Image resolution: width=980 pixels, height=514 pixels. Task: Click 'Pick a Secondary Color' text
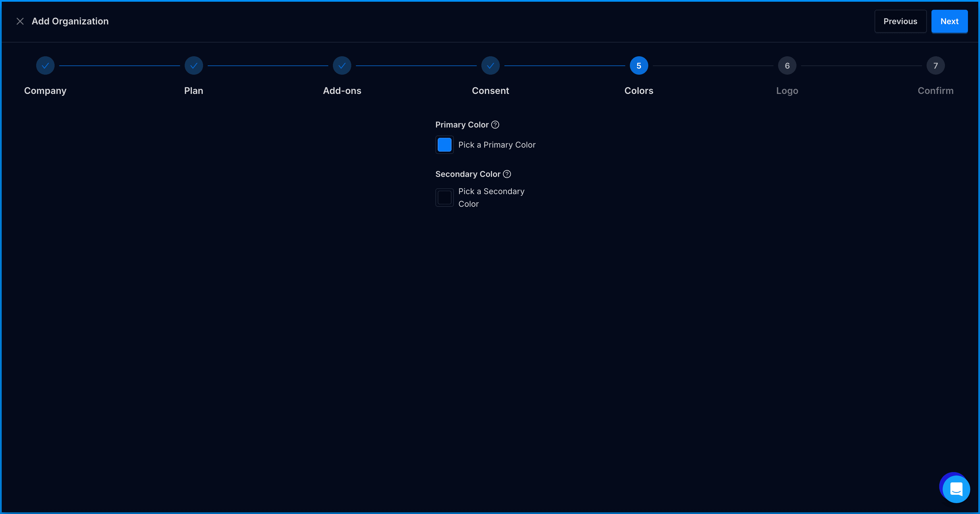click(491, 198)
